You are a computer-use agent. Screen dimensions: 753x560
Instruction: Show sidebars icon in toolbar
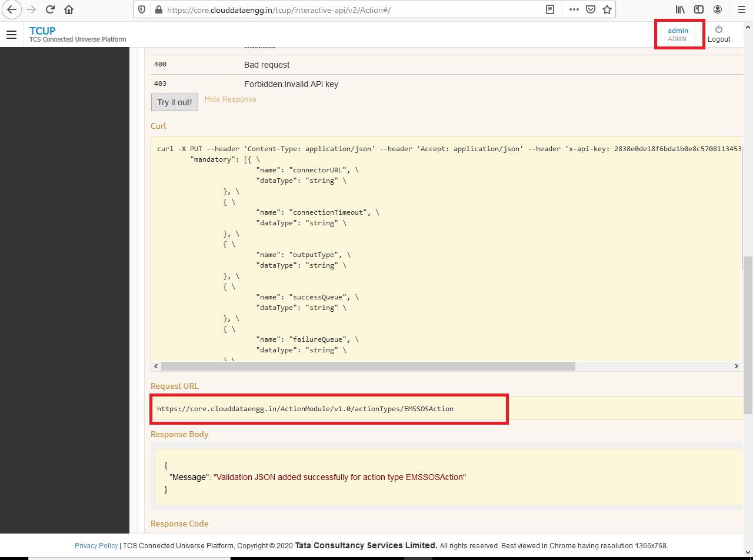coord(699,9)
